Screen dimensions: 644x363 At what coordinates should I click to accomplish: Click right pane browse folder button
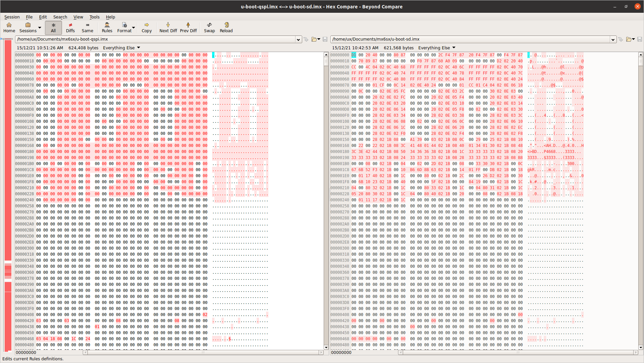pyautogui.click(x=629, y=39)
